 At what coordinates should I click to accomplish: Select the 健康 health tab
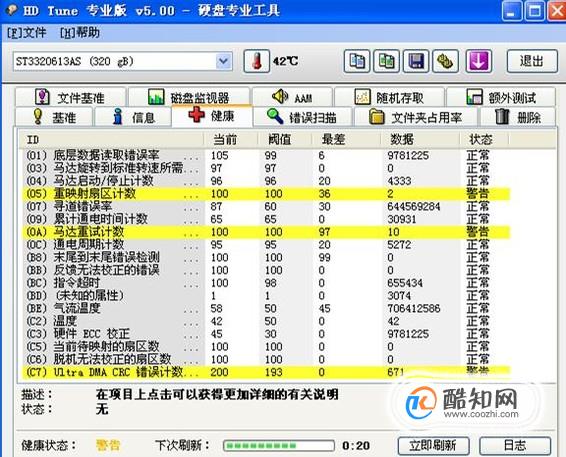tap(212, 116)
